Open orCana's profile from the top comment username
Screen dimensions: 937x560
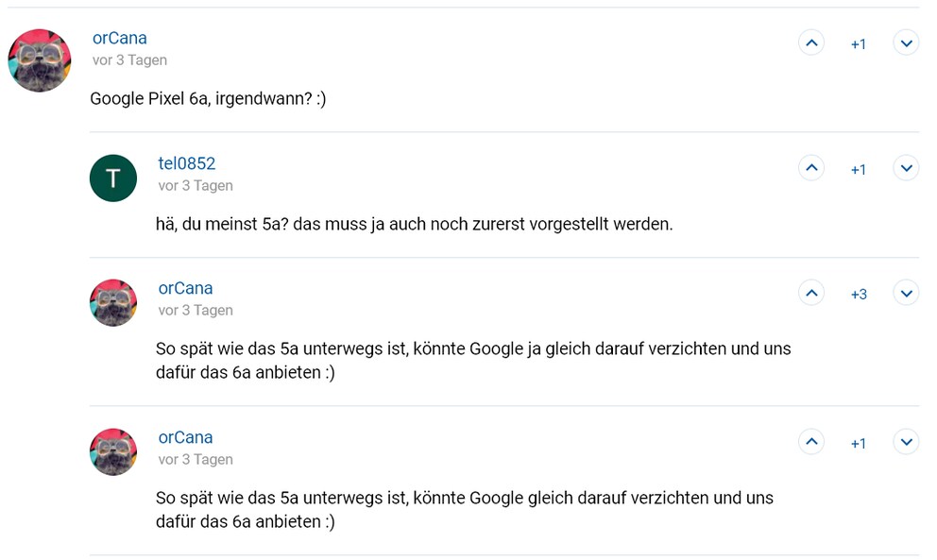[120, 38]
